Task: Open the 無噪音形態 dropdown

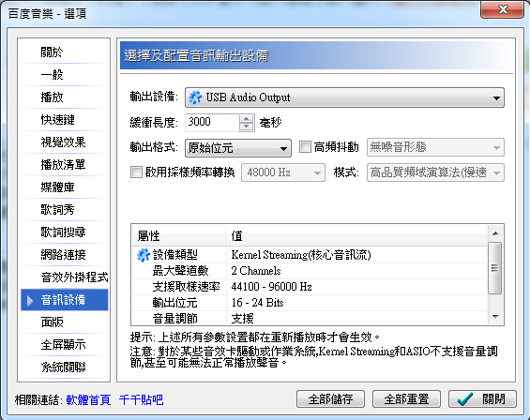Action: (435, 147)
